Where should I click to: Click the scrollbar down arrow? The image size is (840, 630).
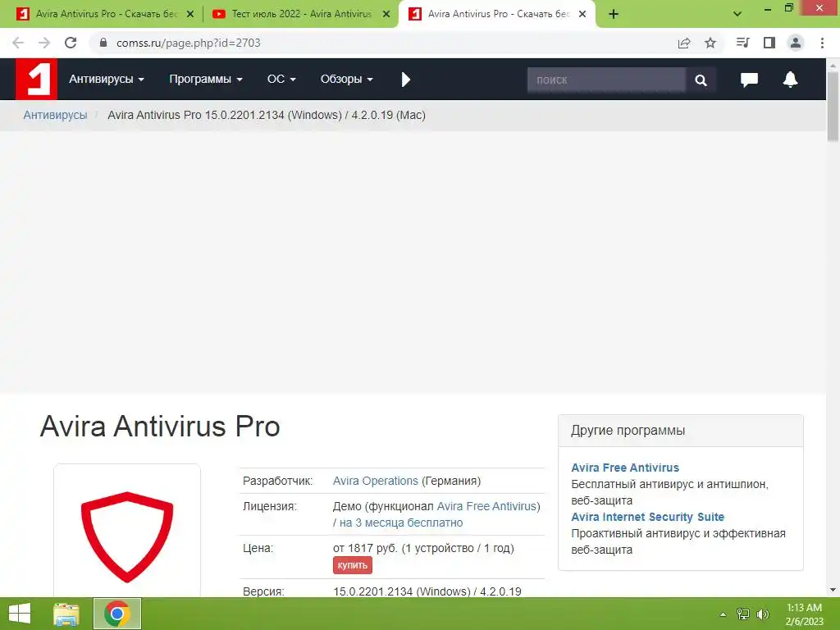(x=833, y=590)
